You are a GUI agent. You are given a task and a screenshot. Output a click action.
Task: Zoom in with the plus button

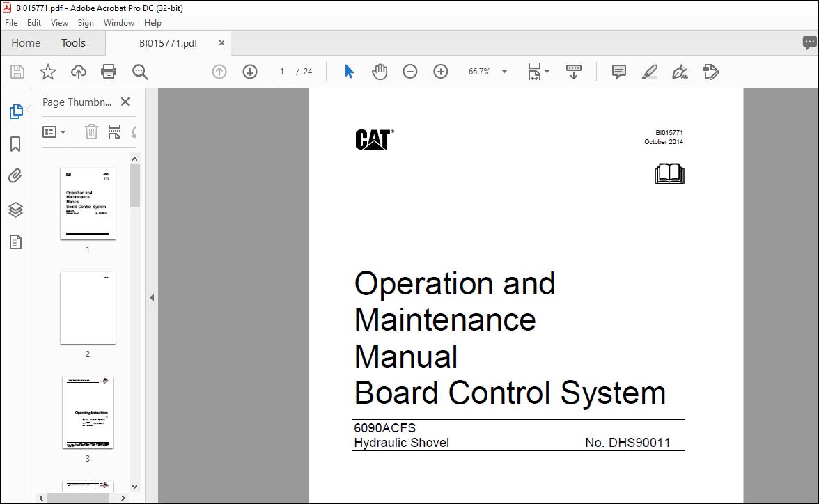pyautogui.click(x=441, y=72)
